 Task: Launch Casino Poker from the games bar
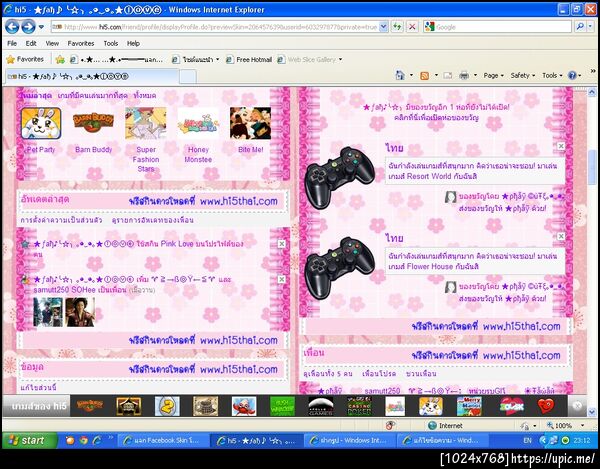tap(359, 406)
